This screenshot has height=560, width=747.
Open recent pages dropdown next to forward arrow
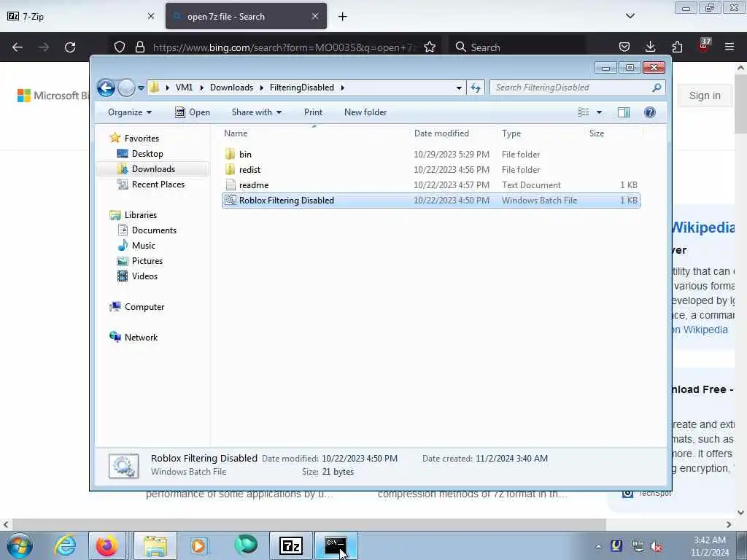[141, 87]
